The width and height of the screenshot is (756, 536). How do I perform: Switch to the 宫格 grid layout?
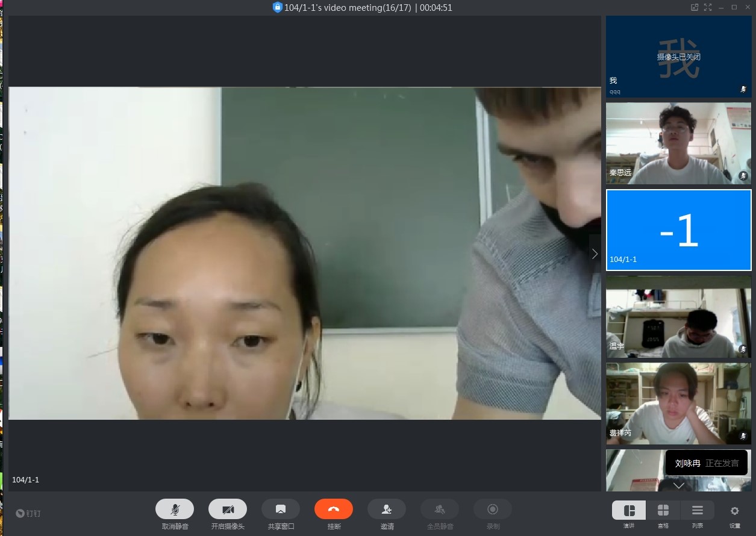(663, 511)
